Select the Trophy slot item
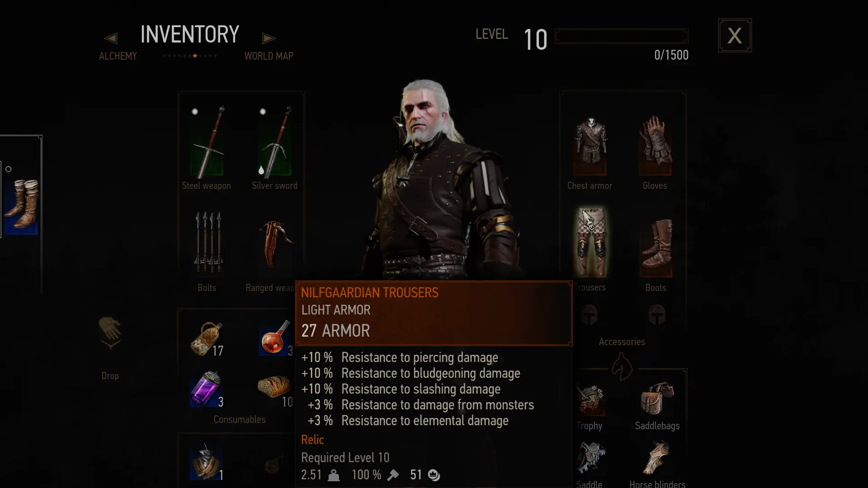This screenshot has width=868, height=488. pos(590,400)
